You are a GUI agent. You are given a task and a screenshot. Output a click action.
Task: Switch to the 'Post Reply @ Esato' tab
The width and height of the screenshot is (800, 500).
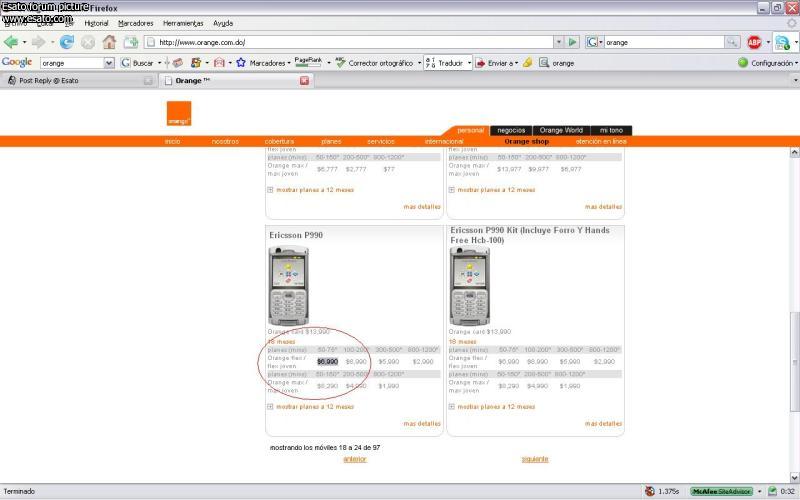click(x=79, y=81)
